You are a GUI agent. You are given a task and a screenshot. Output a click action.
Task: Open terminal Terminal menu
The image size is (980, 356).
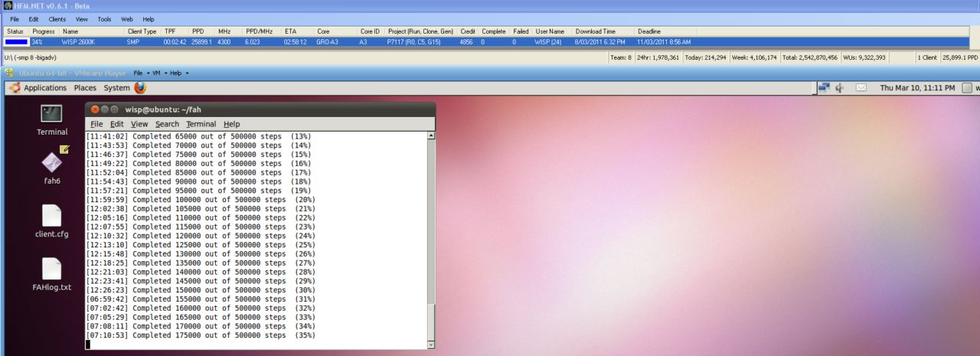201,124
